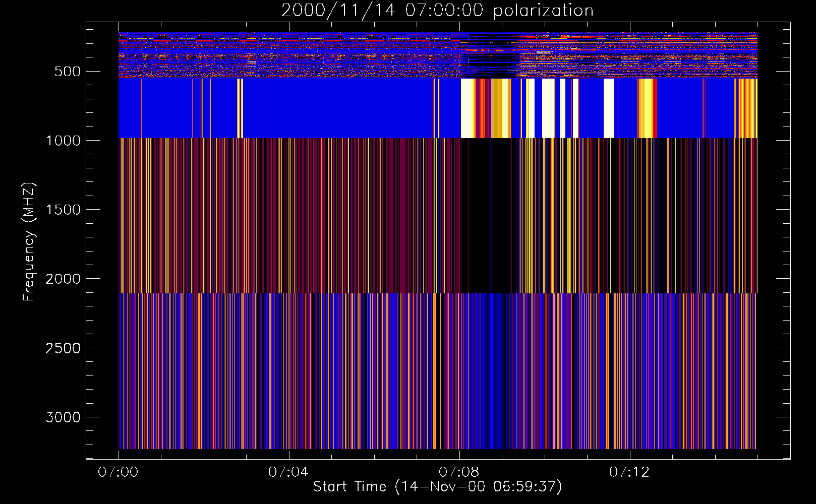
Task: Select the 500 frequency axis label
Action: point(67,72)
